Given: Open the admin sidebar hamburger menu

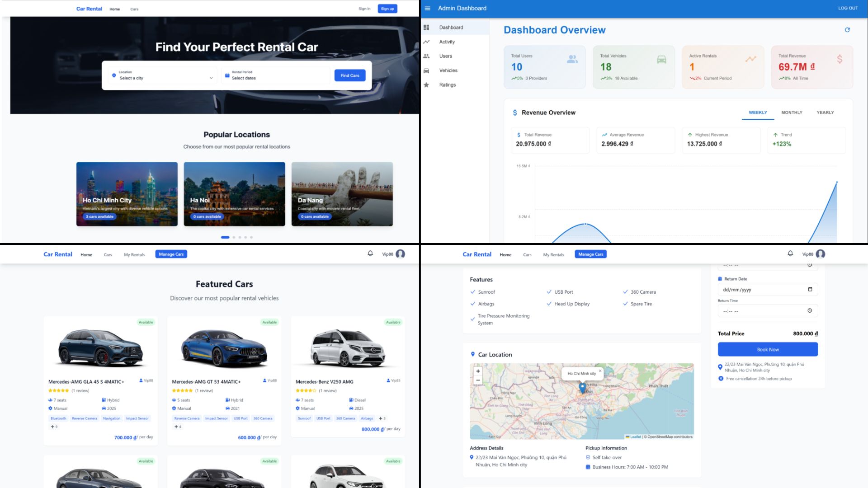Looking at the screenshot, I should (x=427, y=8).
